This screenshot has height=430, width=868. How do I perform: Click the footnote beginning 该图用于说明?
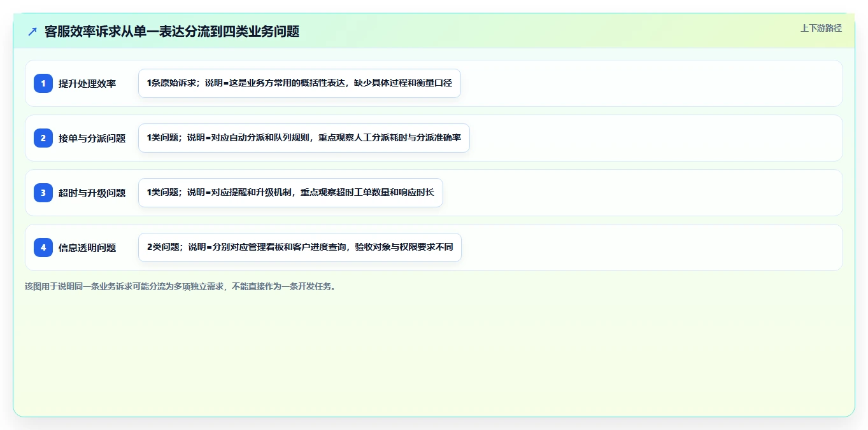(180, 286)
